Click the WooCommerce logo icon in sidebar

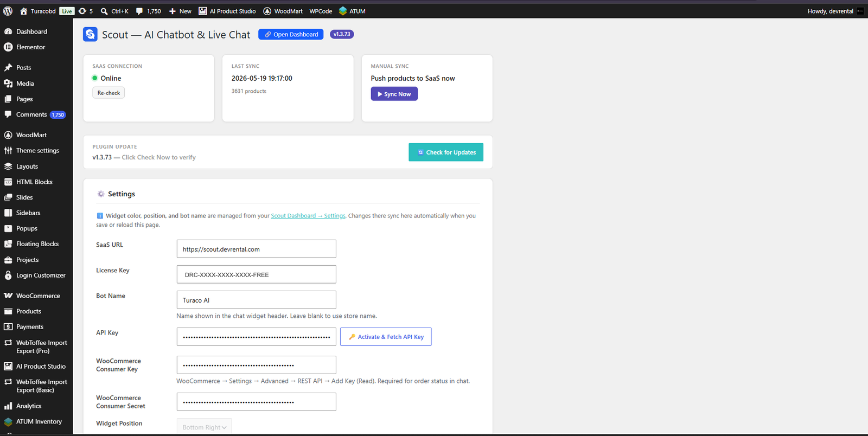click(8, 296)
